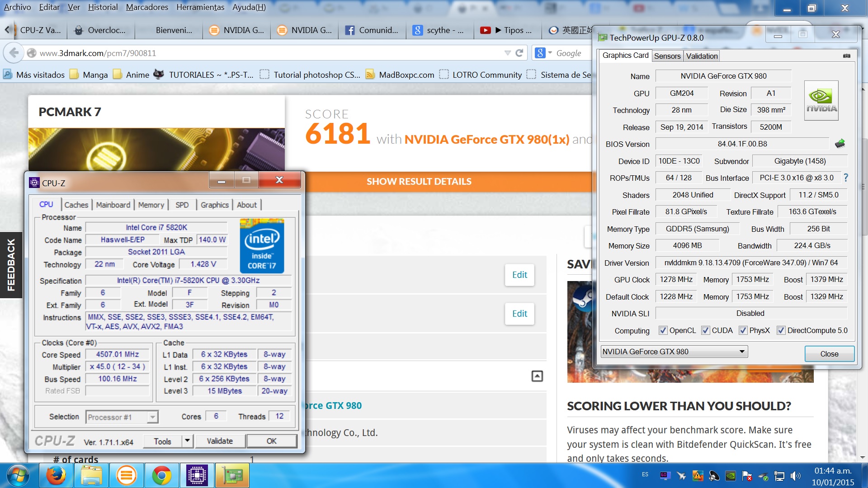Switch to the scythe browser tab
Image resolution: width=868 pixels, height=488 pixels.
(x=440, y=30)
